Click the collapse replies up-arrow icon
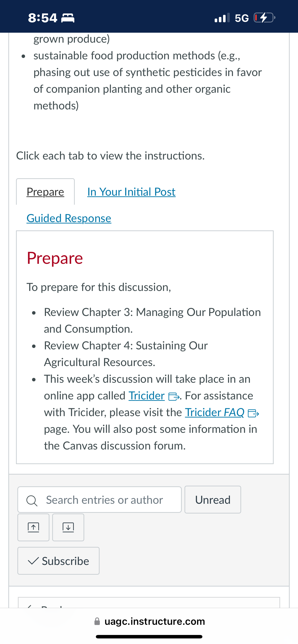Image resolution: width=298 pixels, height=644 pixels. click(33, 527)
